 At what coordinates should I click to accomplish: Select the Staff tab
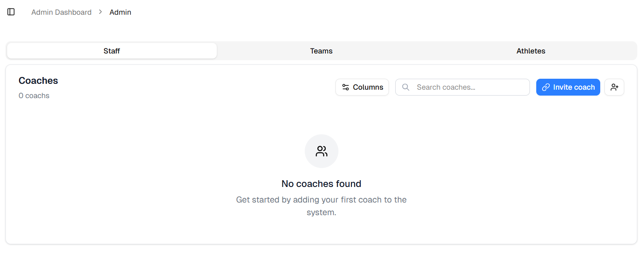[112, 51]
